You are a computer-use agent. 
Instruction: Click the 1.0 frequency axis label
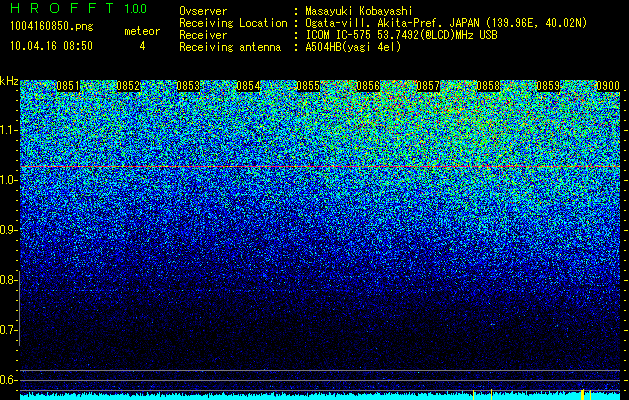(8, 181)
